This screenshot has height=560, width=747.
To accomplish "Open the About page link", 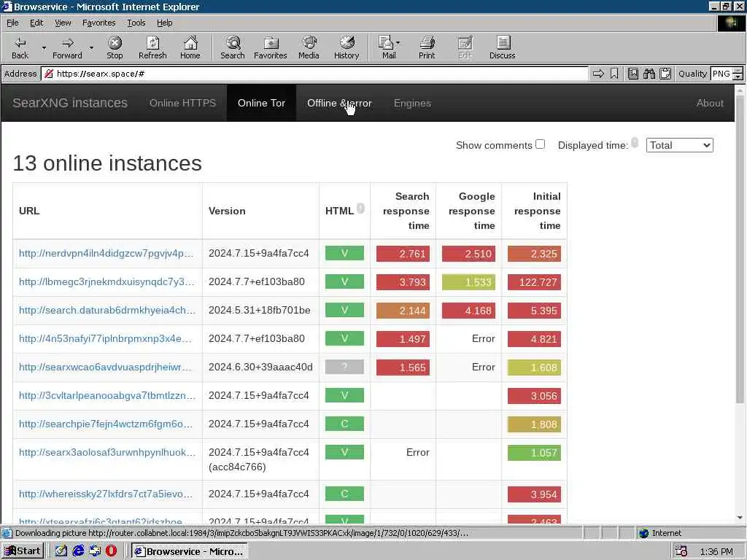I will point(709,103).
